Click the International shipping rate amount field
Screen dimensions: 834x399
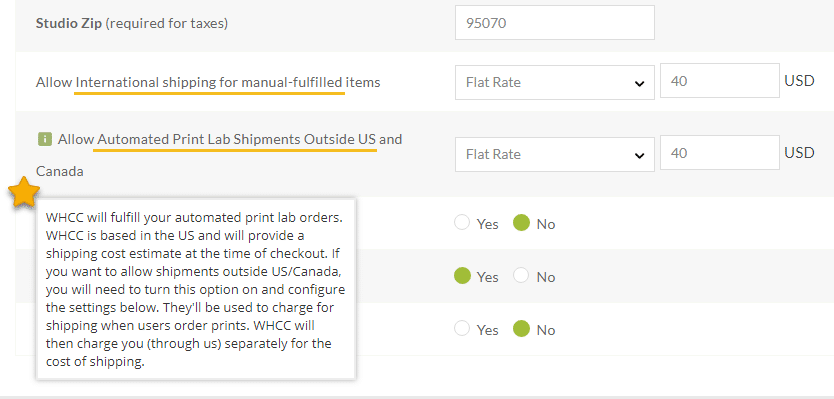[720, 81]
